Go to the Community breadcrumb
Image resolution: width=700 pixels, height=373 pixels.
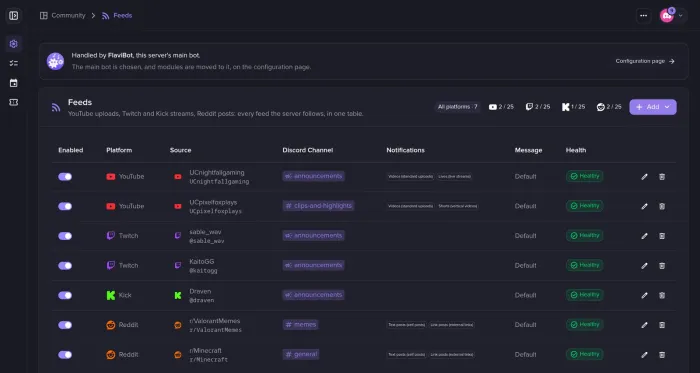pos(62,16)
